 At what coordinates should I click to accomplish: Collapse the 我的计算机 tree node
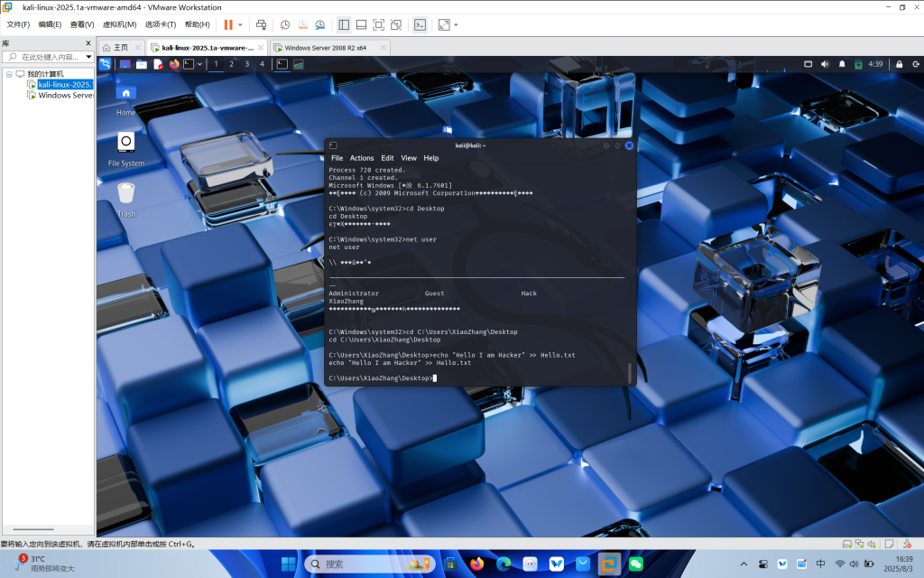click(9, 73)
